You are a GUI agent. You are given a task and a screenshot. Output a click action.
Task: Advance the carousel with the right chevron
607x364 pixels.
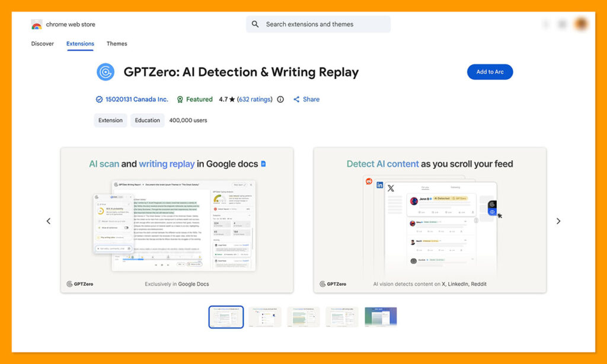click(x=558, y=221)
